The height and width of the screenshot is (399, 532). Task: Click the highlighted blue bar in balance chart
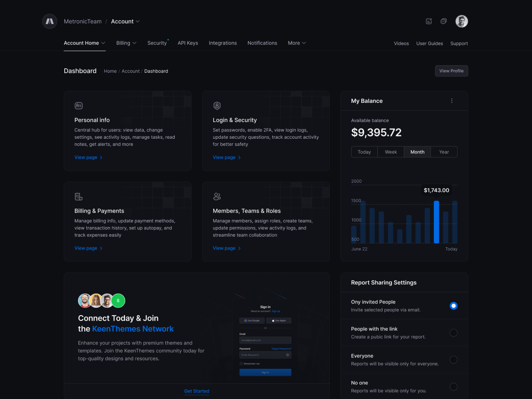click(436, 222)
